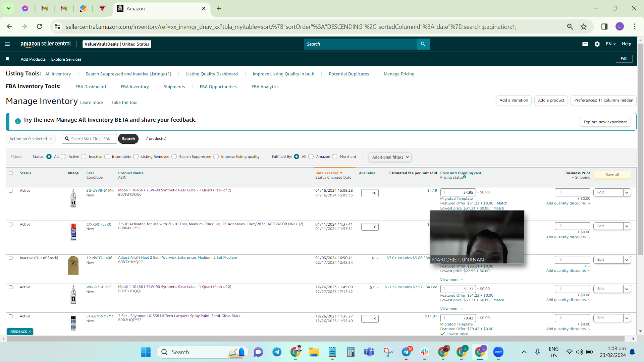Image resolution: width=644 pixels, height=362 pixels.
Task: Select the Search Suppressed status filter
Action: pos(174,157)
